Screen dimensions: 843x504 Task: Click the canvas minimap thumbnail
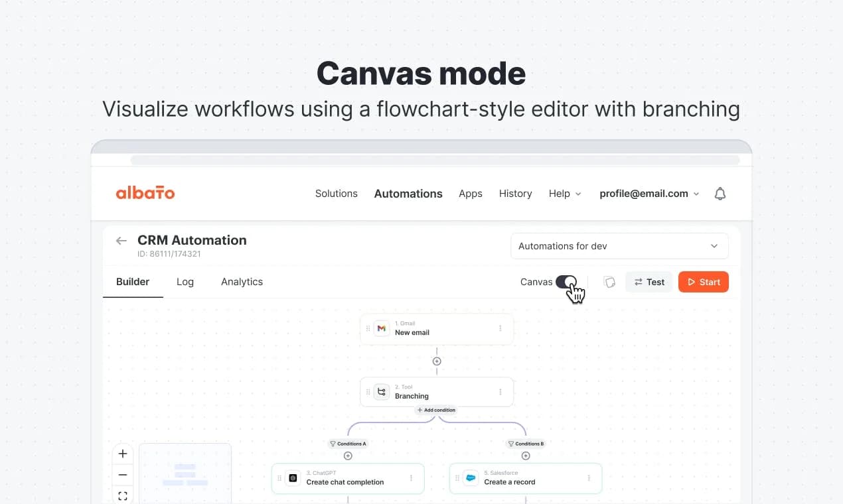tap(185, 473)
